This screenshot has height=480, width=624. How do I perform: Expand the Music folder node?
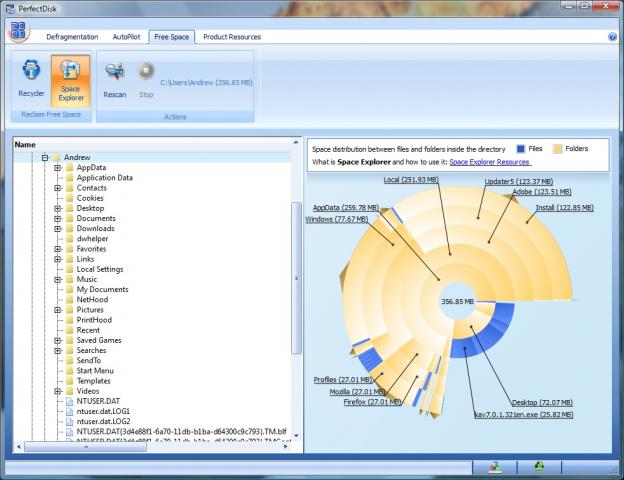58,279
